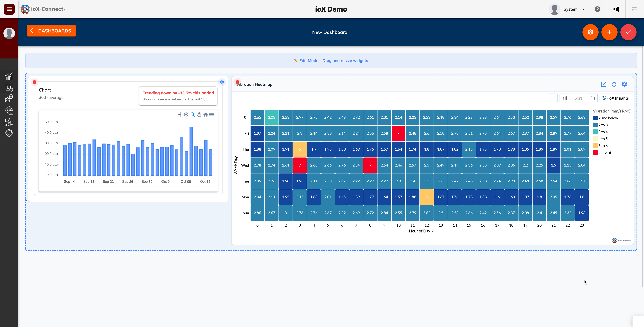Select the analytics chart icon in sidebar

pyautogui.click(x=9, y=76)
